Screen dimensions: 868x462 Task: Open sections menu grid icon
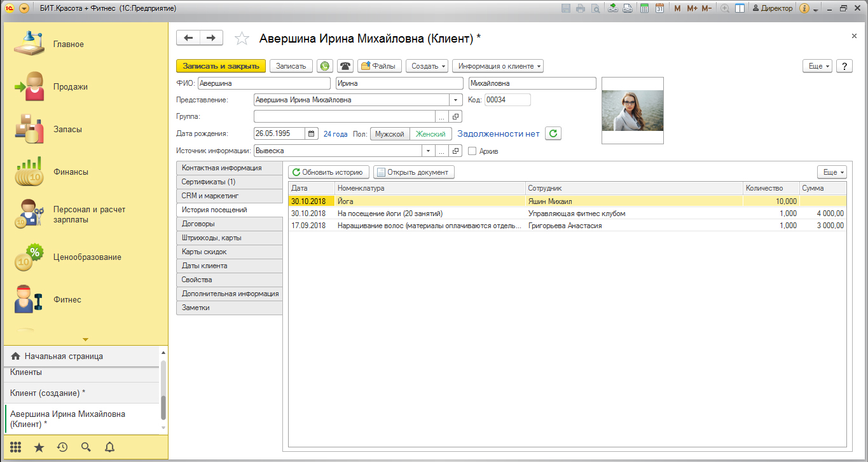coord(16,447)
